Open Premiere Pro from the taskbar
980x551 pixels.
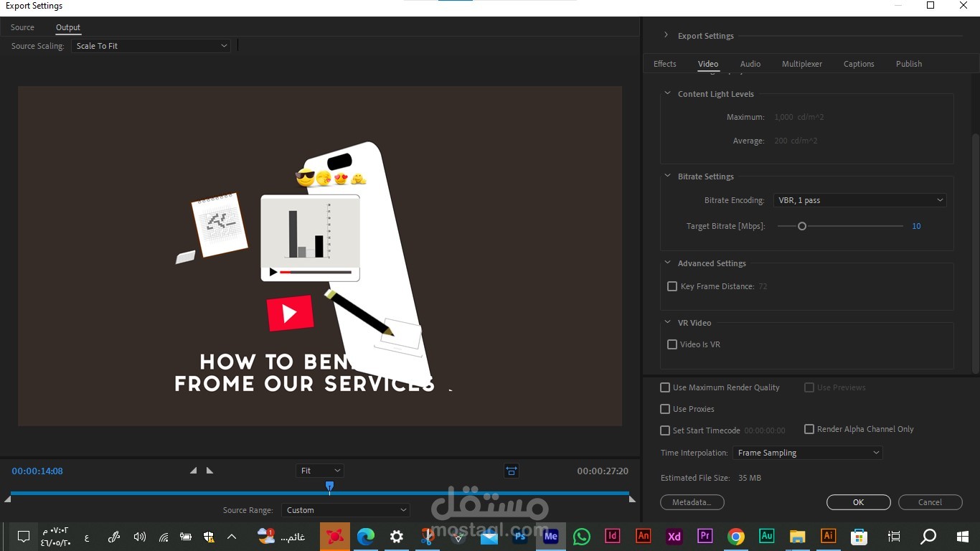[x=705, y=536]
